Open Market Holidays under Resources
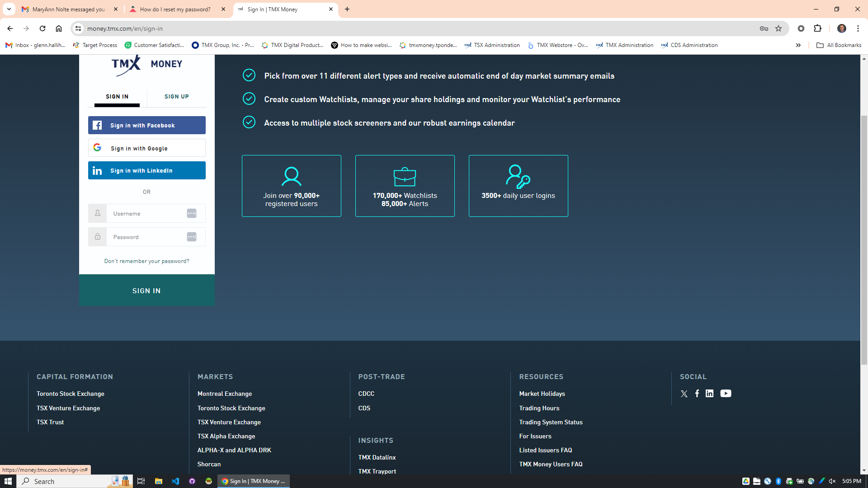 pyautogui.click(x=542, y=394)
